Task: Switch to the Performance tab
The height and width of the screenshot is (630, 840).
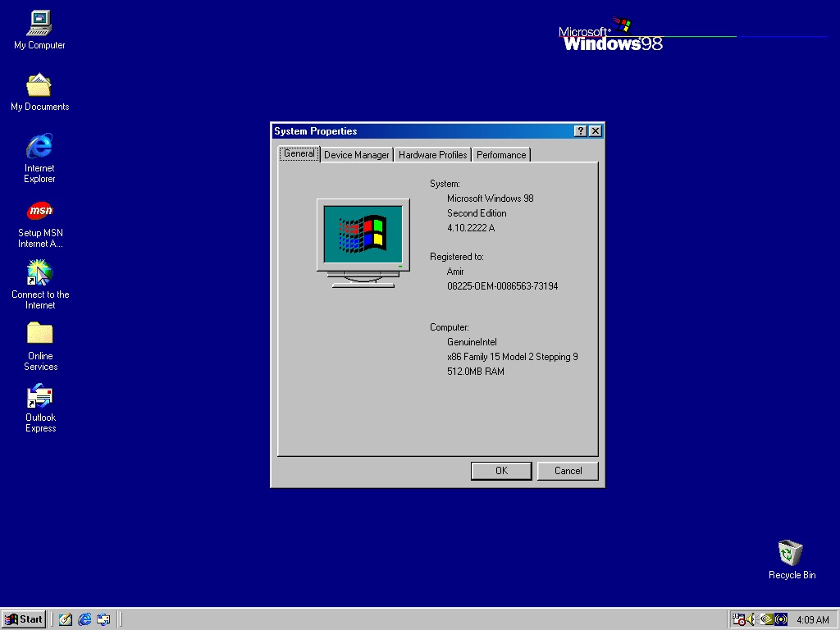Action: [500, 155]
